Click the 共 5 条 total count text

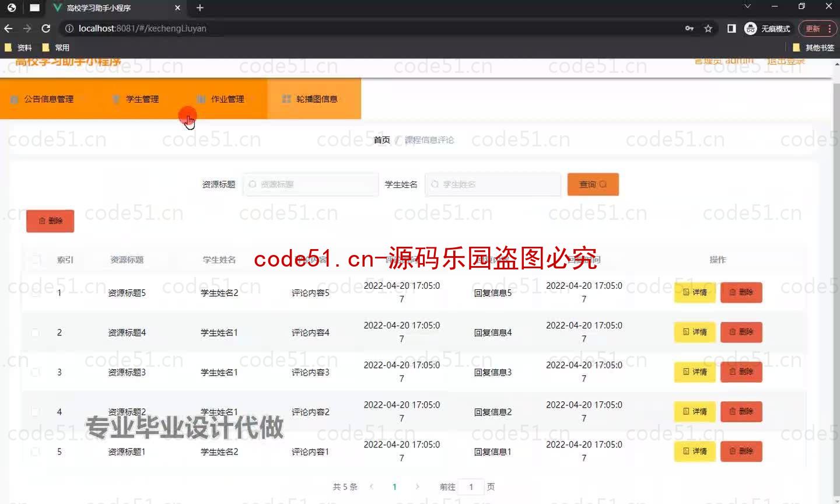345,487
